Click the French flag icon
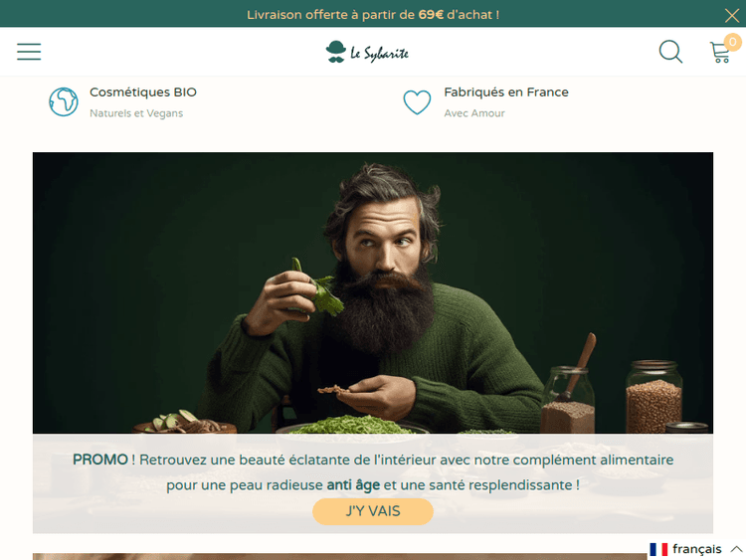 coord(658,549)
